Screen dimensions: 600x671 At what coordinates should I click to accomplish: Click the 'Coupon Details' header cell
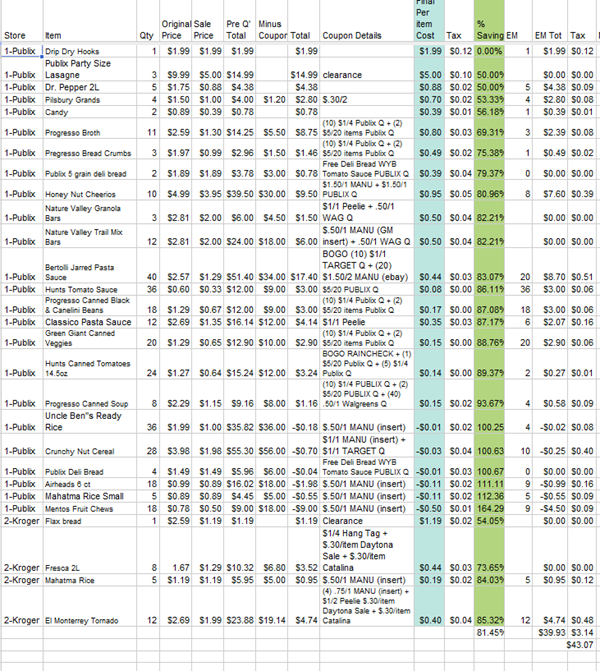[x=367, y=21]
